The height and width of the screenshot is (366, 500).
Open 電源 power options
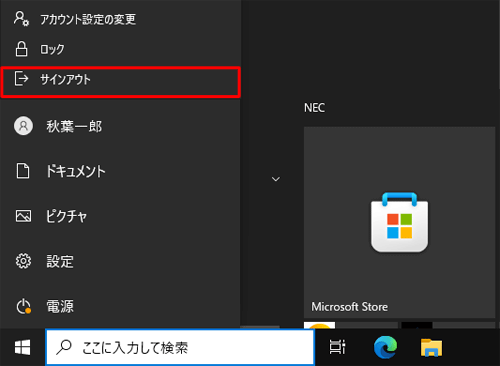click(120, 306)
